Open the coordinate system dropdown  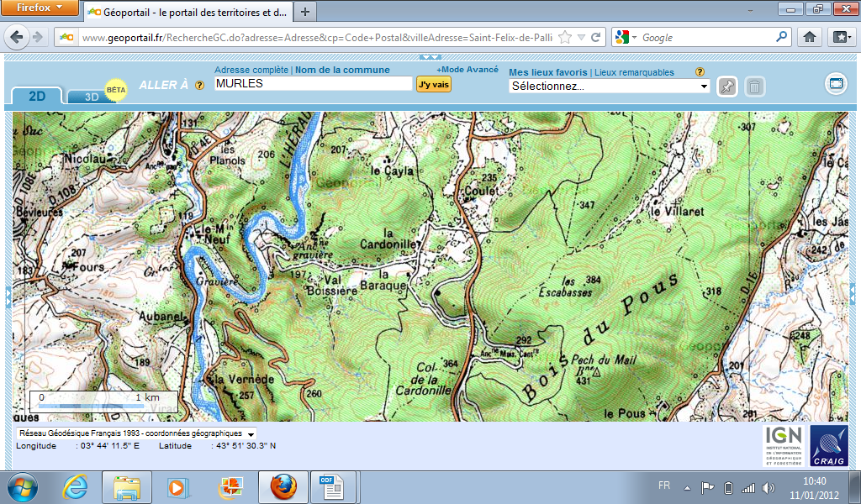click(x=136, y=433)
